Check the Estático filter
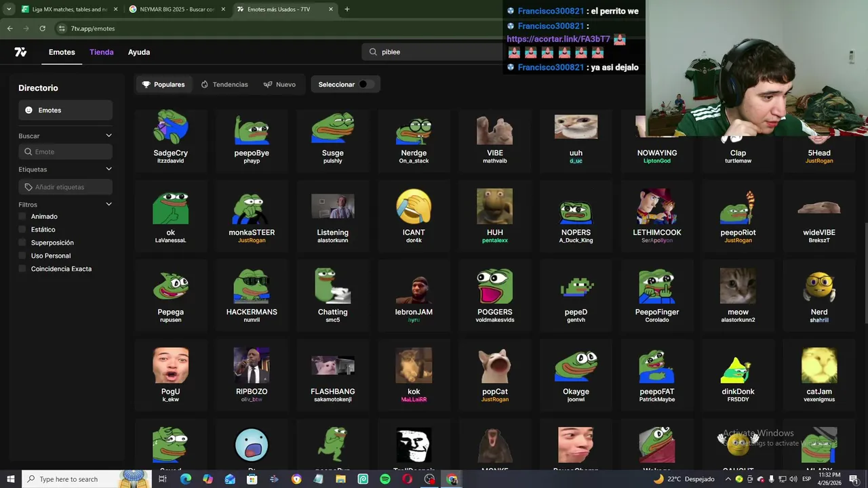This screenshot has height=488, width=868. pyautogui.click(x=22, y=230)
